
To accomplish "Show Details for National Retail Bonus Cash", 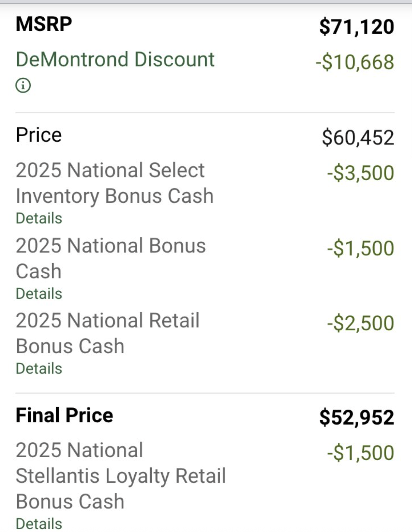I will (39, 369).
